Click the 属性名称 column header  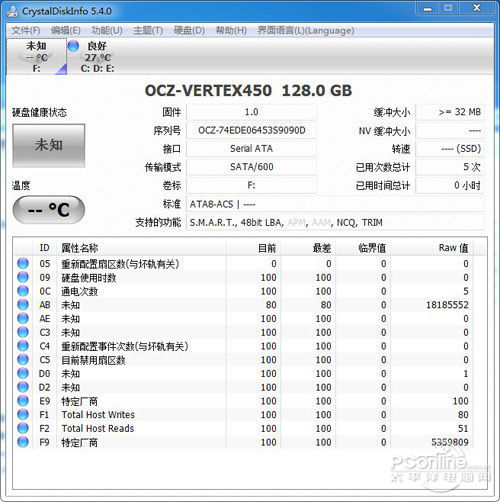coord(141,248)
